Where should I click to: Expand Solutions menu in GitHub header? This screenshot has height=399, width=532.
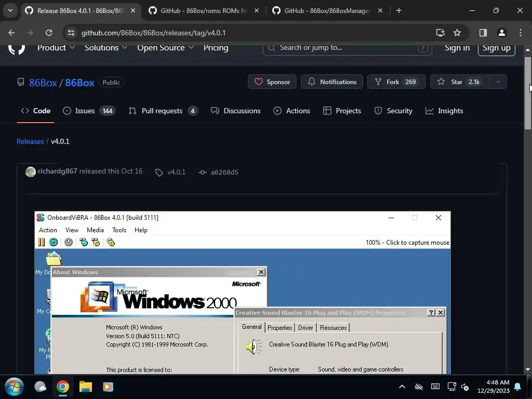pos(106,48)
